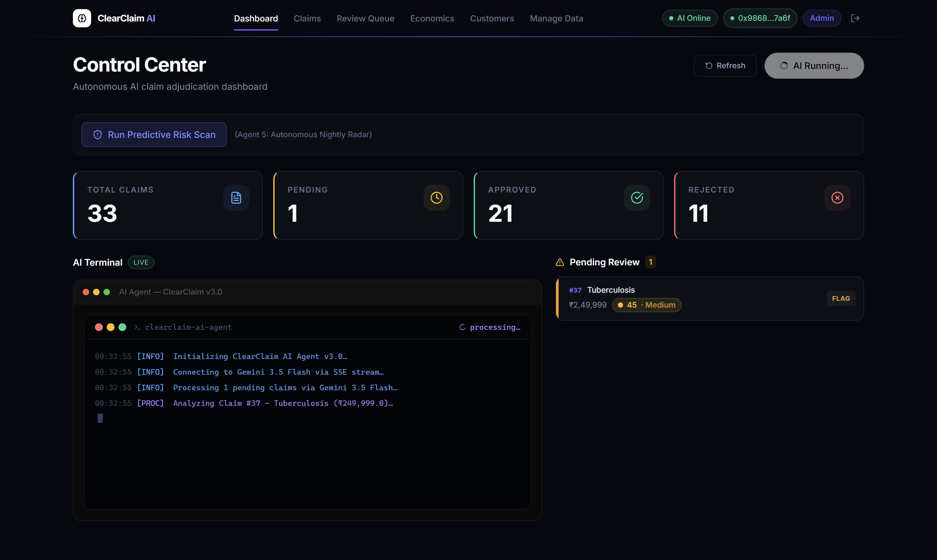Click the Refresh button

click(x=725, y=66)
